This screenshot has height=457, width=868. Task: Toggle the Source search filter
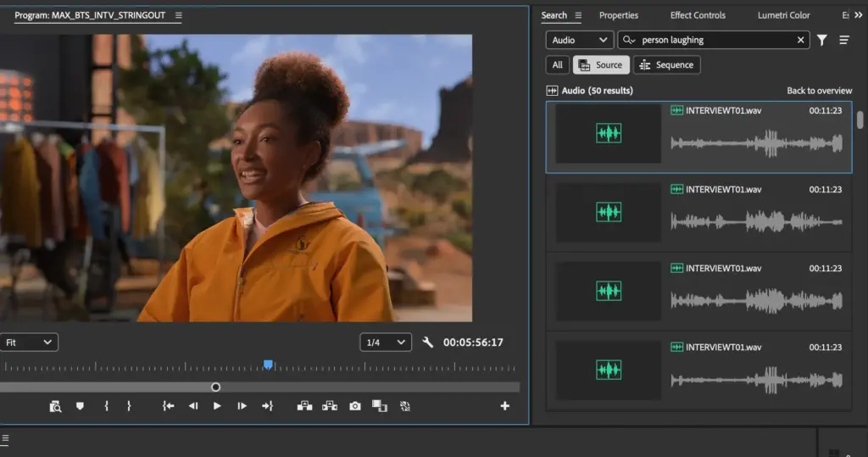[x=601, y=64]
